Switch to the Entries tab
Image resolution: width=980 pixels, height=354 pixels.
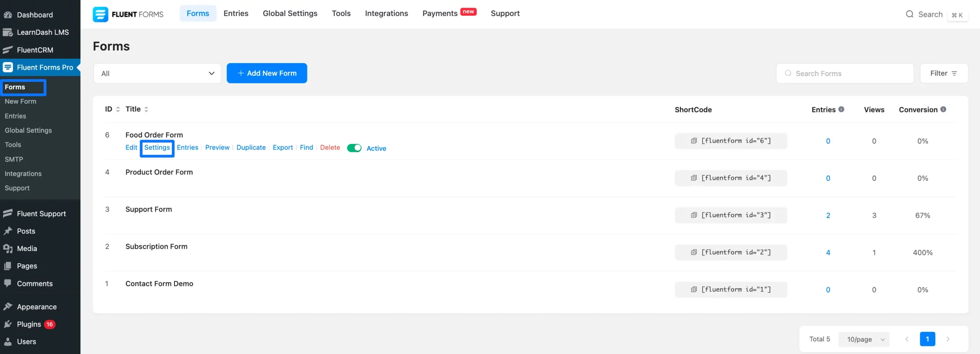235,13
